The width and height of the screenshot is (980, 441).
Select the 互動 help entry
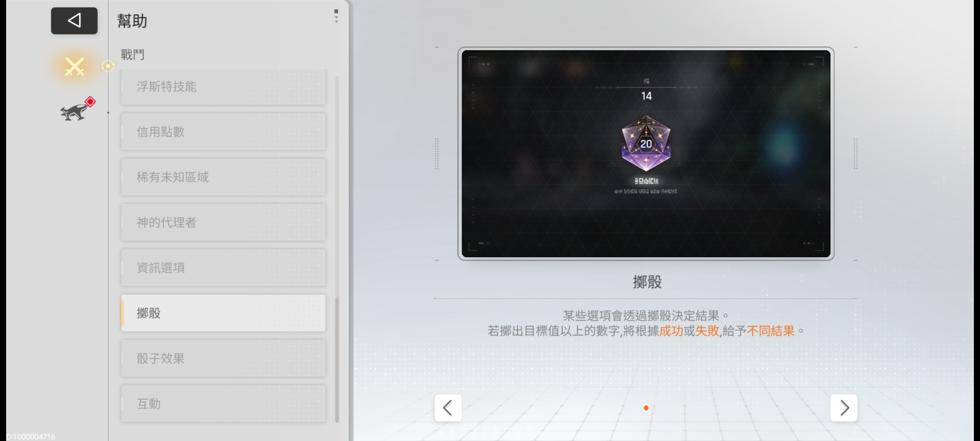click(x=223, y=404)
